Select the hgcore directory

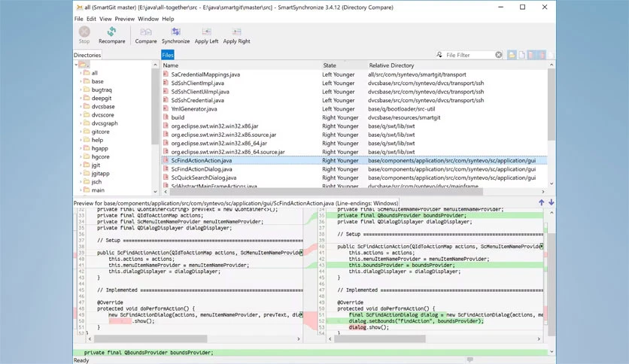[x=100, y=156]
